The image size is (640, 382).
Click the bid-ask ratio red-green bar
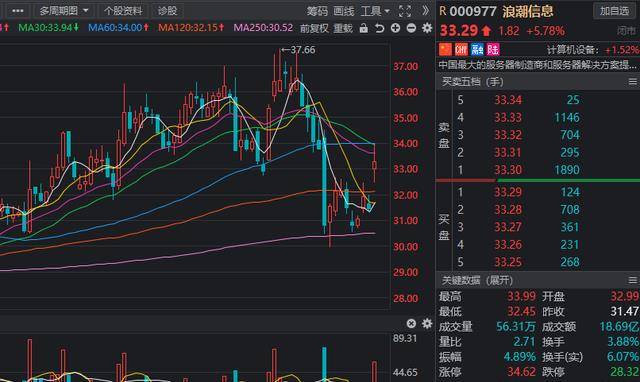(538, 180)
